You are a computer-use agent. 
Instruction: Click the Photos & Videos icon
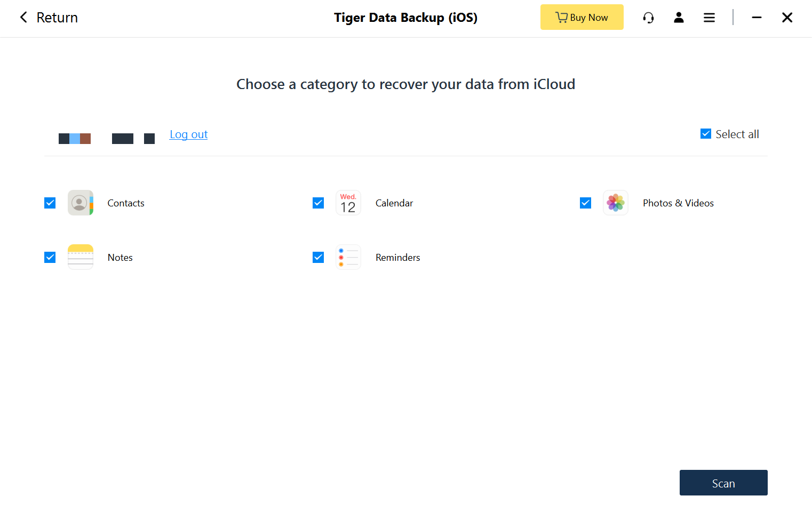616,203
